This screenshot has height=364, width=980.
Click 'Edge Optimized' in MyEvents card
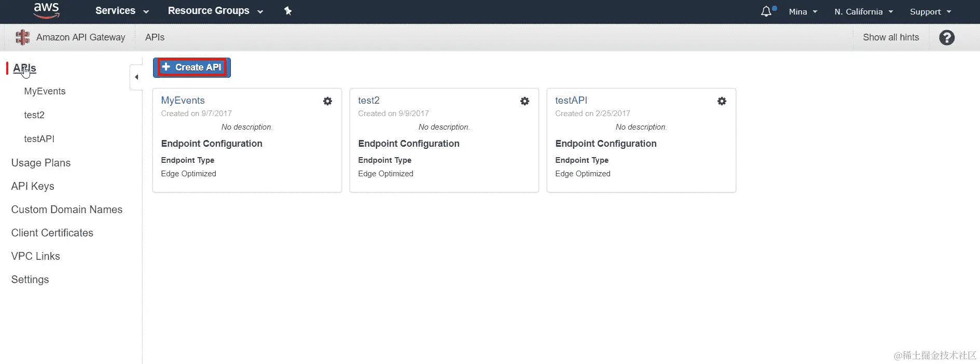pyautogui.click(x=188, y=174)
